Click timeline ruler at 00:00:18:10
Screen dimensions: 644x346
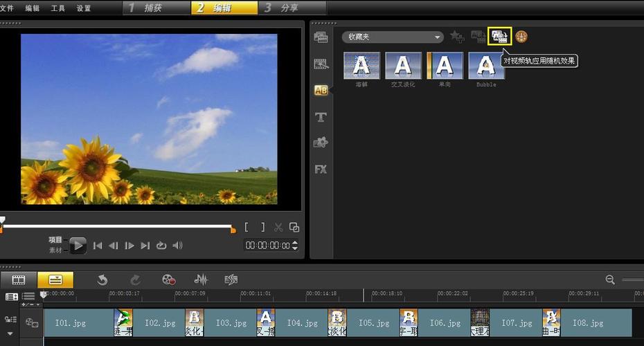pos(387,293)
